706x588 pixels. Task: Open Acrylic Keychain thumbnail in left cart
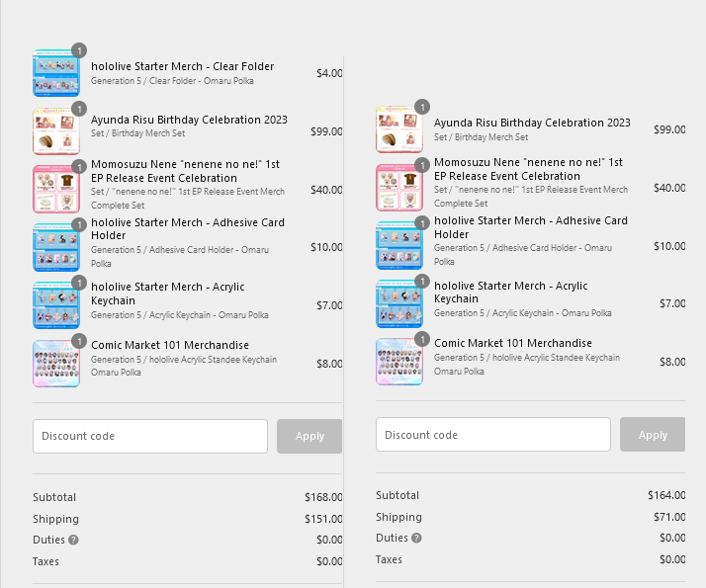56,305
